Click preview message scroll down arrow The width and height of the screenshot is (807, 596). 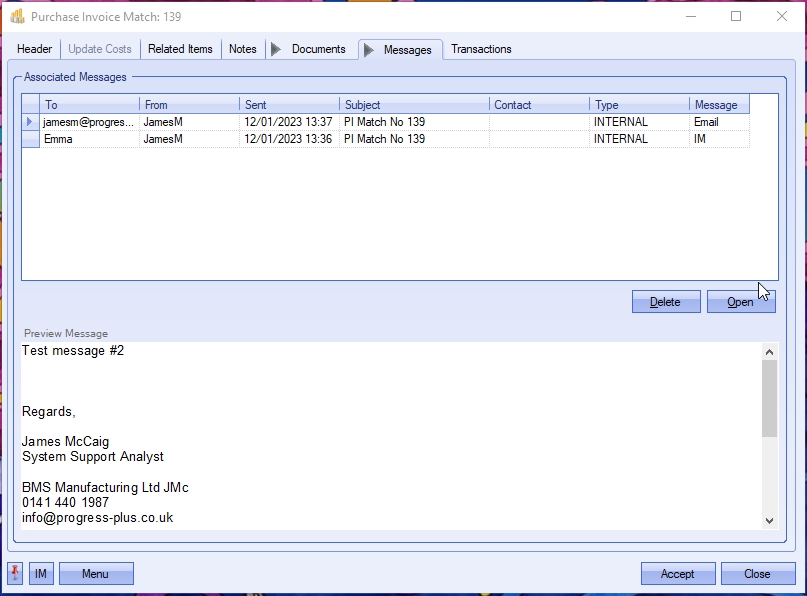tap(769, 520)
